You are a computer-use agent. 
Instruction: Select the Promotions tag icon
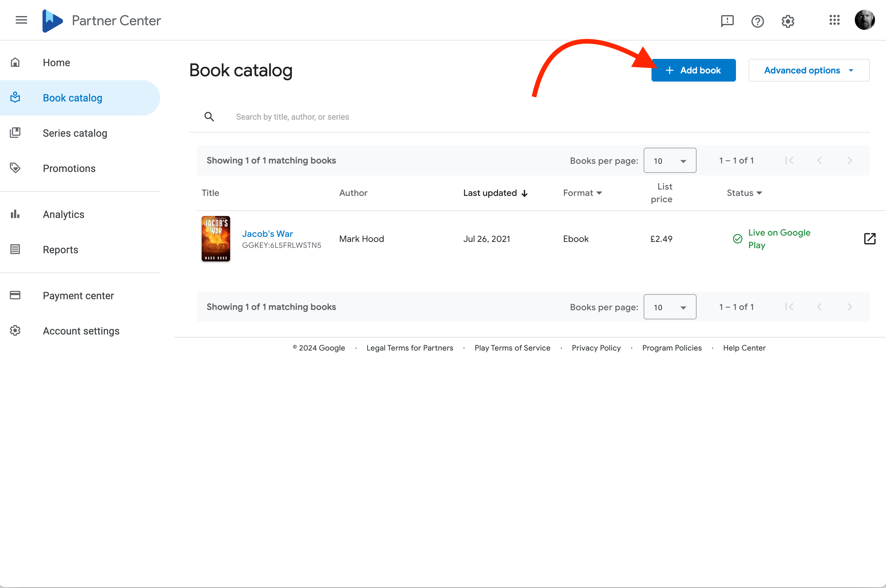click(15, 168)
